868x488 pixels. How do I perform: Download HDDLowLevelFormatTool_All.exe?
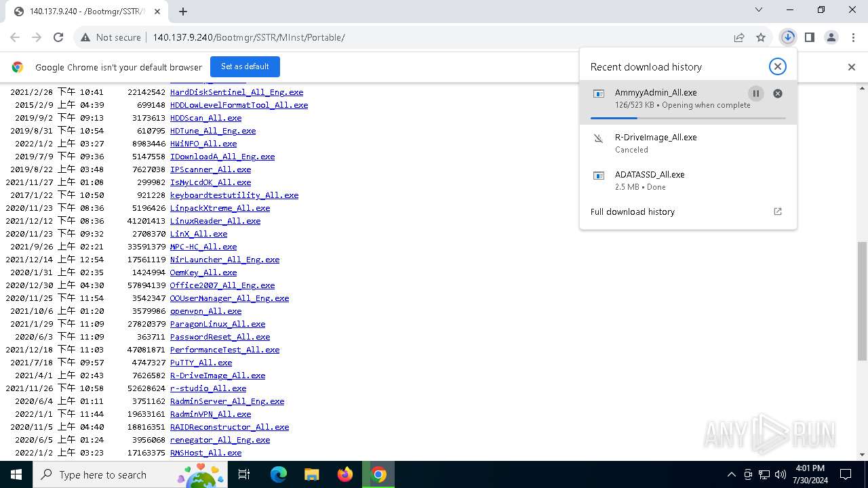[239, 105]
